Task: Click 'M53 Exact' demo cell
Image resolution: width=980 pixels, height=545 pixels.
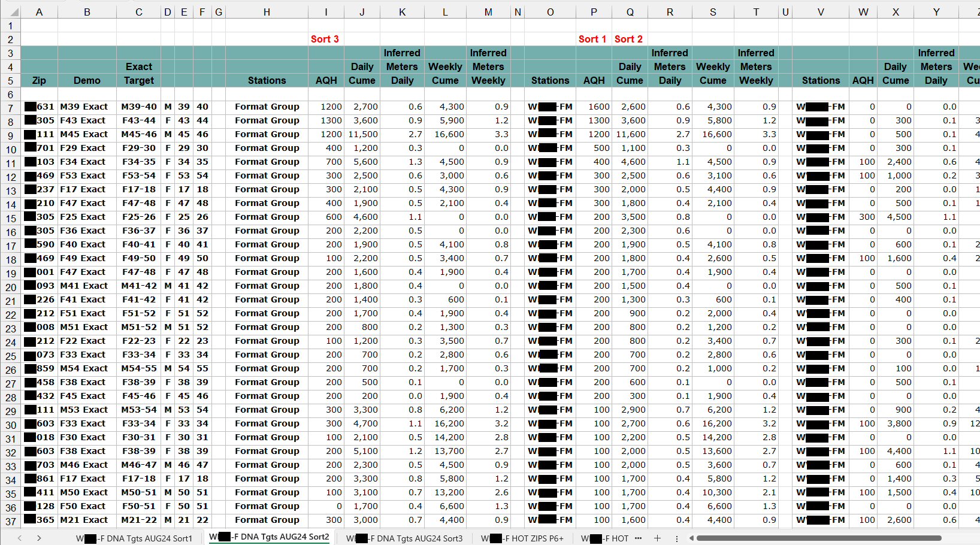Action: click(x=87, y=410)
